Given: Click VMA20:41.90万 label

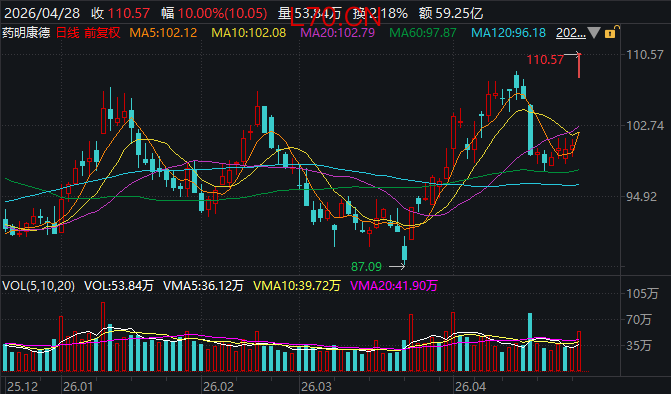Looking at the screenshot, I should tap(394, 286).
